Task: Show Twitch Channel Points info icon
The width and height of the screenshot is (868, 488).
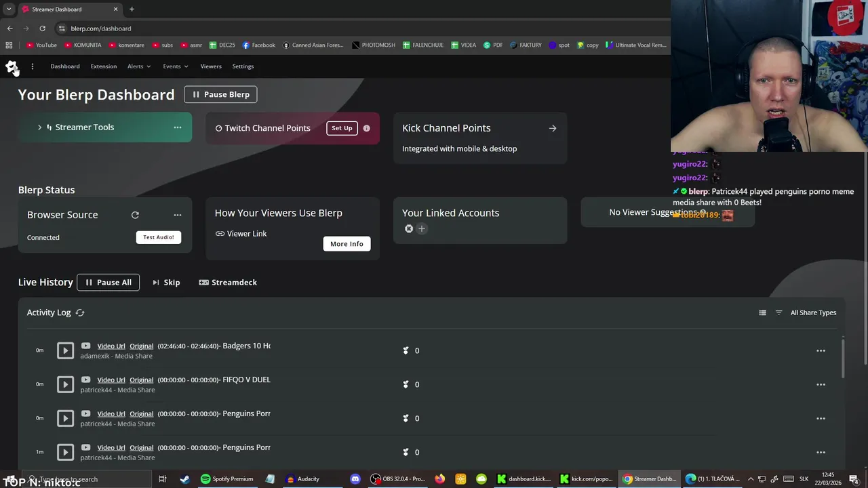Action: point(366,128)
